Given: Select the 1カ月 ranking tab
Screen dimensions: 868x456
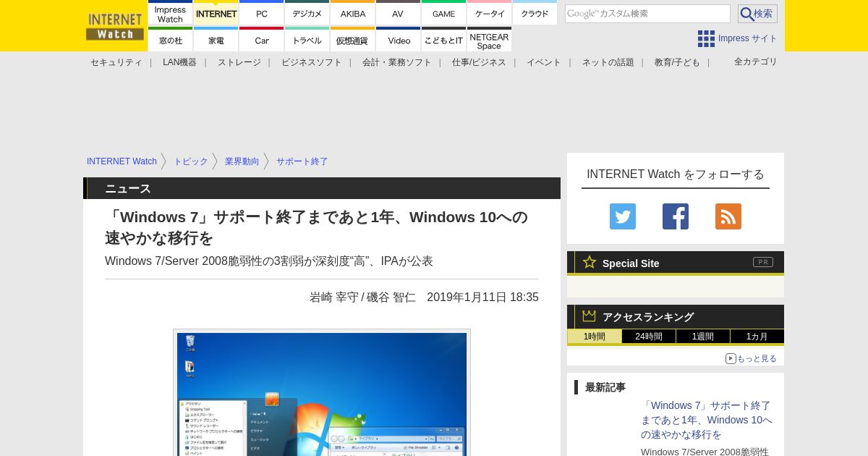Looking at the screenshot, I should click(757, 337).
